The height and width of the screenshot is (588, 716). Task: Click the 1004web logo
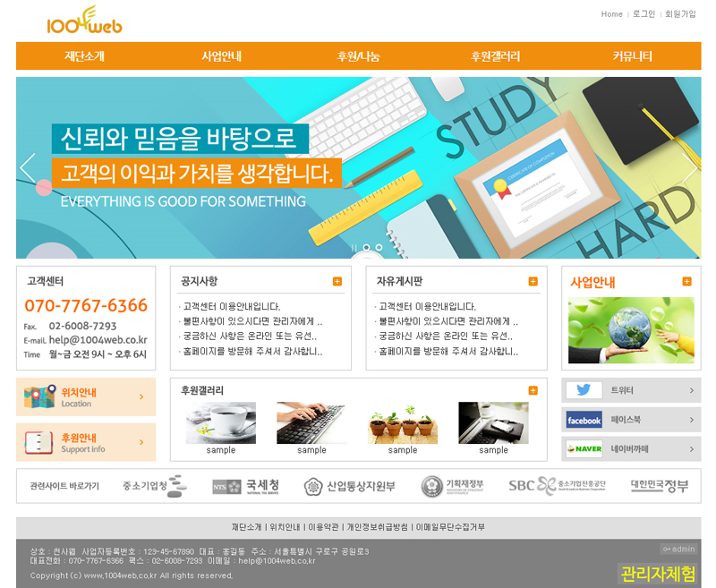click(84, 21)
